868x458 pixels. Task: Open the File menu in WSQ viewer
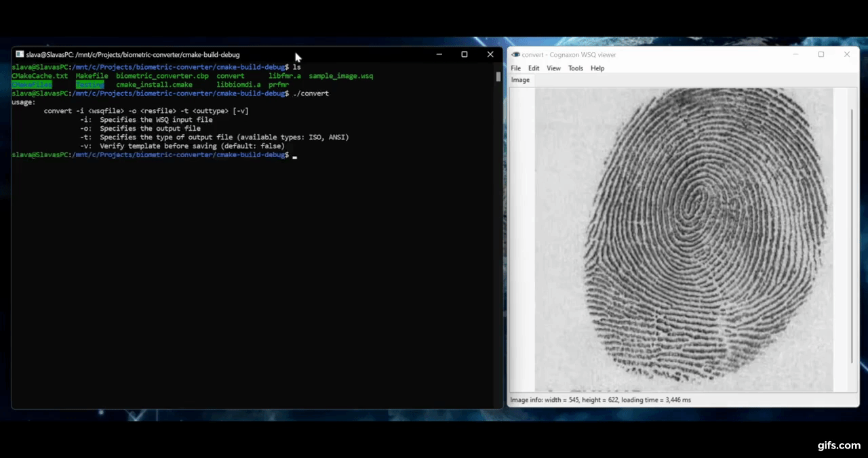[515, 68]
